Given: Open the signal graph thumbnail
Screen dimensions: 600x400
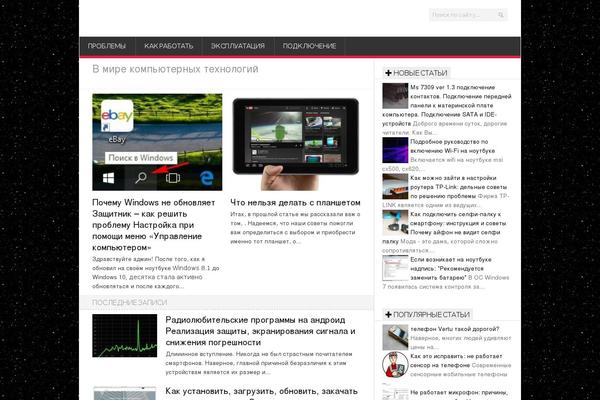Looking at the screenshot, I should coord(125,336).
